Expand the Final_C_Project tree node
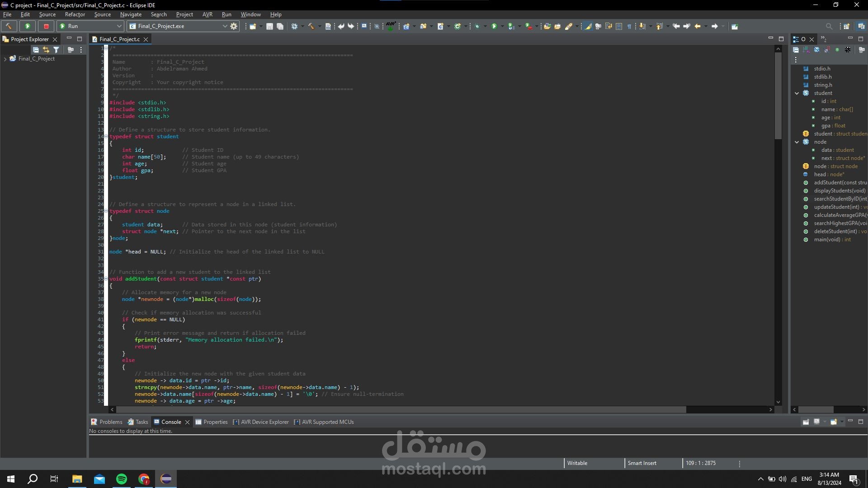The height and width of the screenshot is (488, 868). tap(5, 59)
